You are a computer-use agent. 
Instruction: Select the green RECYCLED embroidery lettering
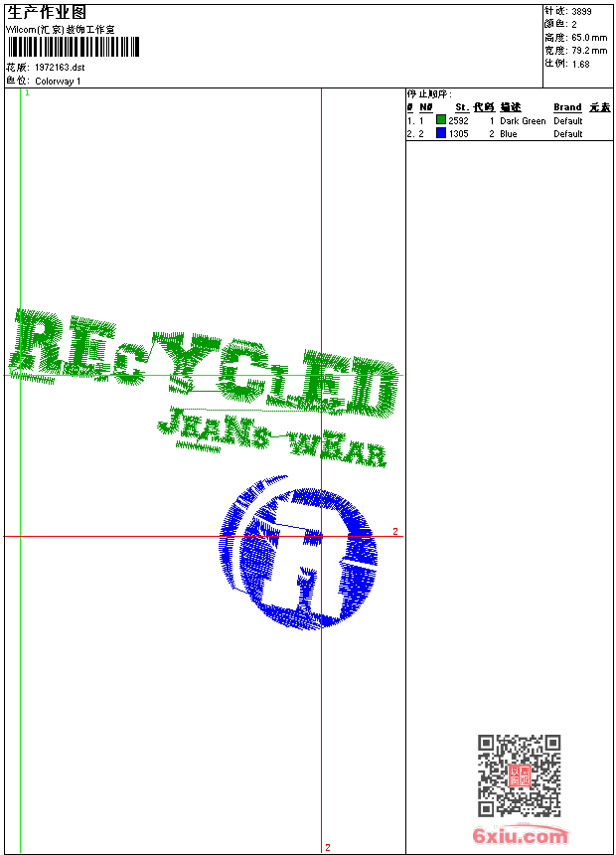pos(204,363)
